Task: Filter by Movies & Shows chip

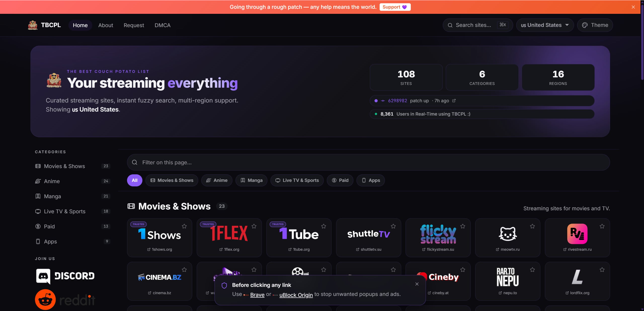Action: coord(172,180)
